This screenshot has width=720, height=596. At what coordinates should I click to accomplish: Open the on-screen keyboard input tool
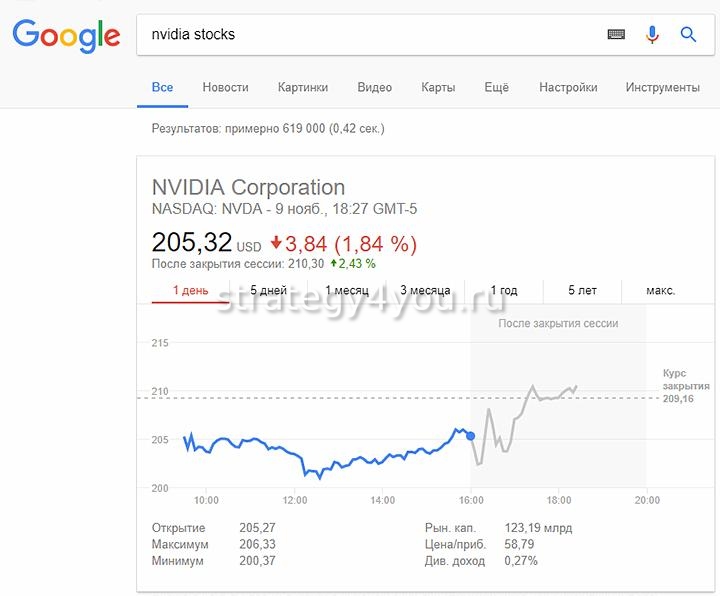pyautogui.click(x=617, y=34)
